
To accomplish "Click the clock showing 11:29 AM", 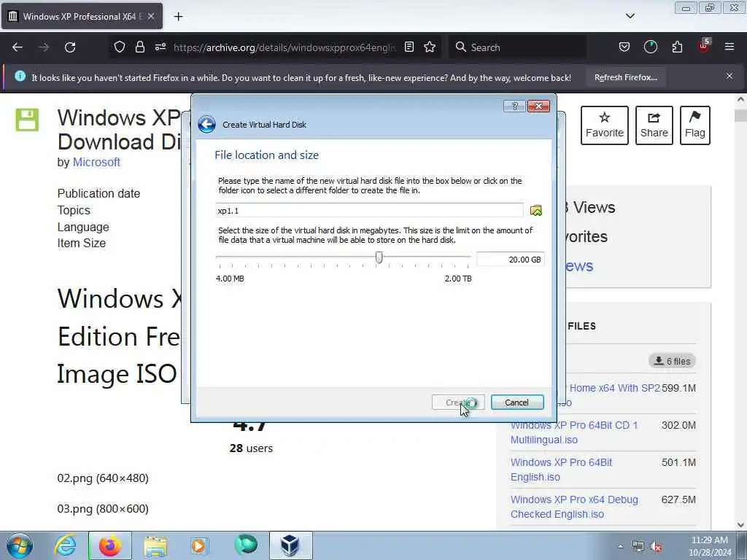I will click(x=709, y=540).
